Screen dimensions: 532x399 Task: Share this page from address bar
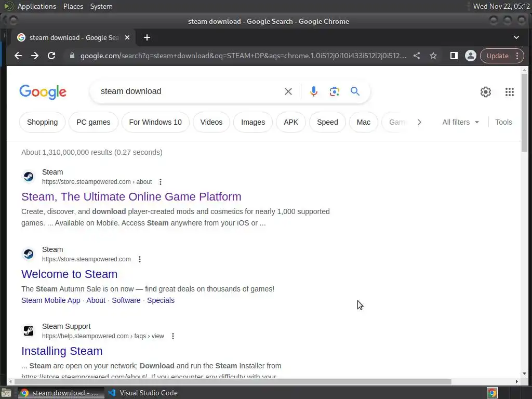click(x=417, y=56)
